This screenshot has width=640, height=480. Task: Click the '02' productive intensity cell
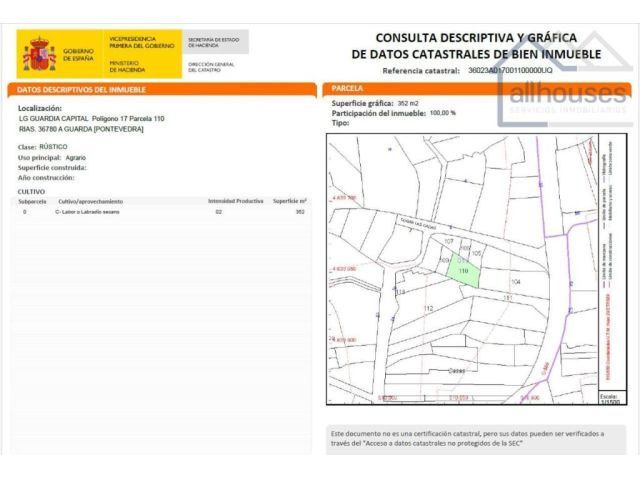pos(219,212)
